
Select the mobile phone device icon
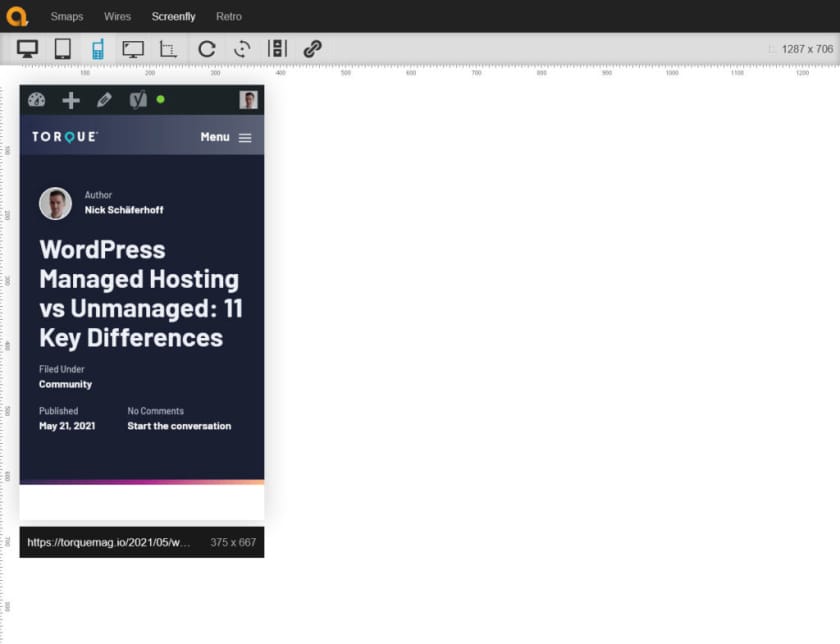point(98,49)
